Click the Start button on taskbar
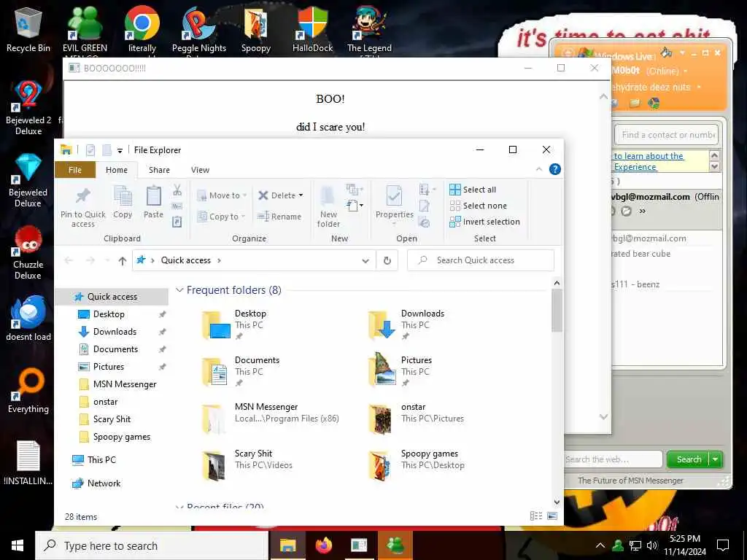 coord(18,545)
